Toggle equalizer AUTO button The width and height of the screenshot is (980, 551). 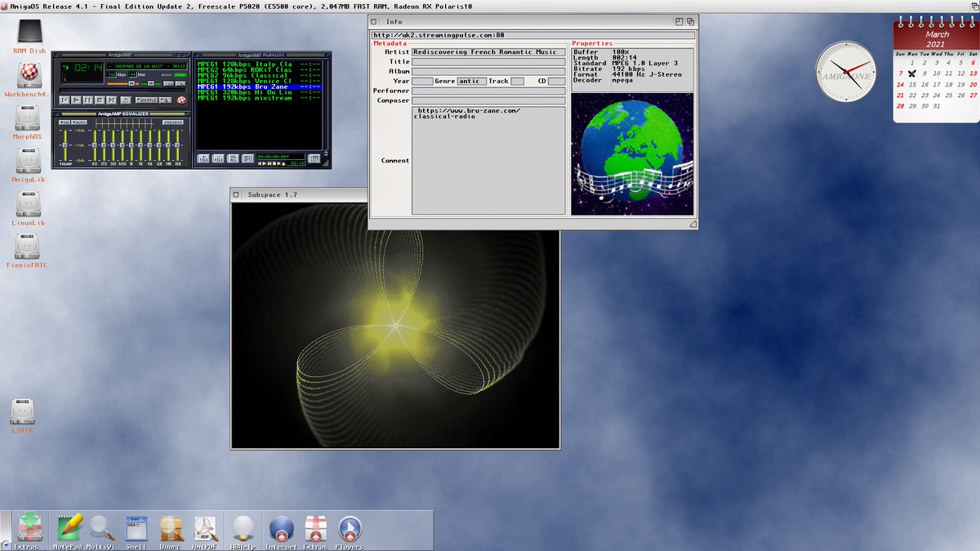79,122
